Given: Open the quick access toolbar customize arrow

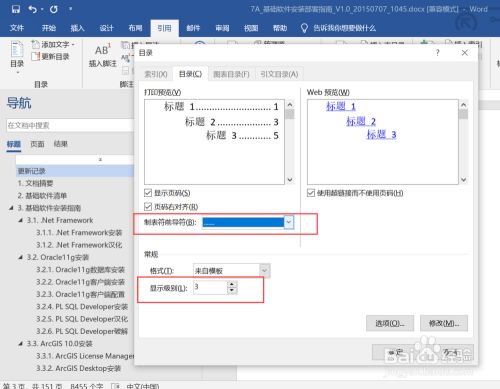Looking at the screenshot, I should [x=71, y=9].
